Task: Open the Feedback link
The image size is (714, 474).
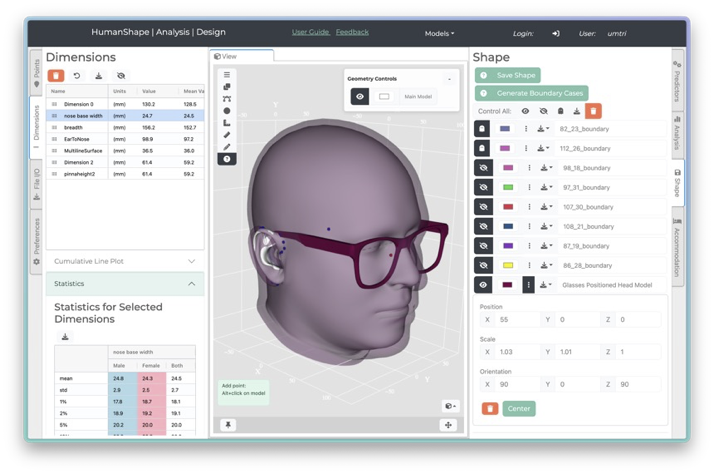Action: click(352, 32)
